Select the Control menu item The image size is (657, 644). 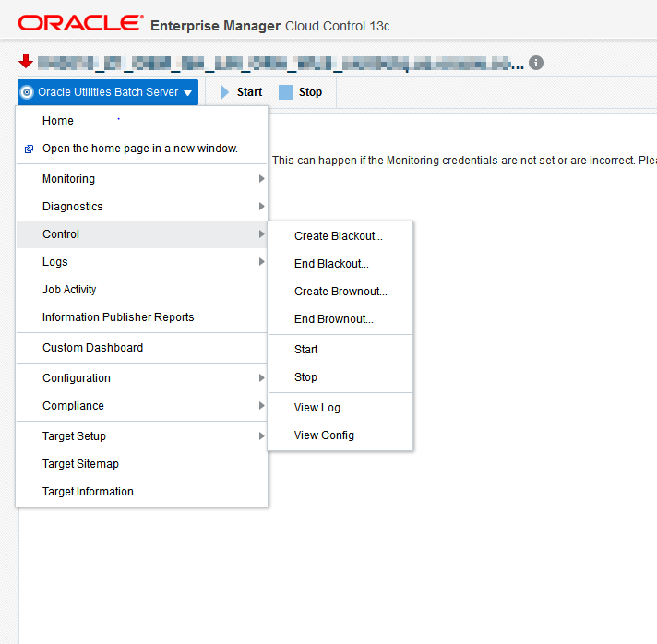tap(141, 234)
